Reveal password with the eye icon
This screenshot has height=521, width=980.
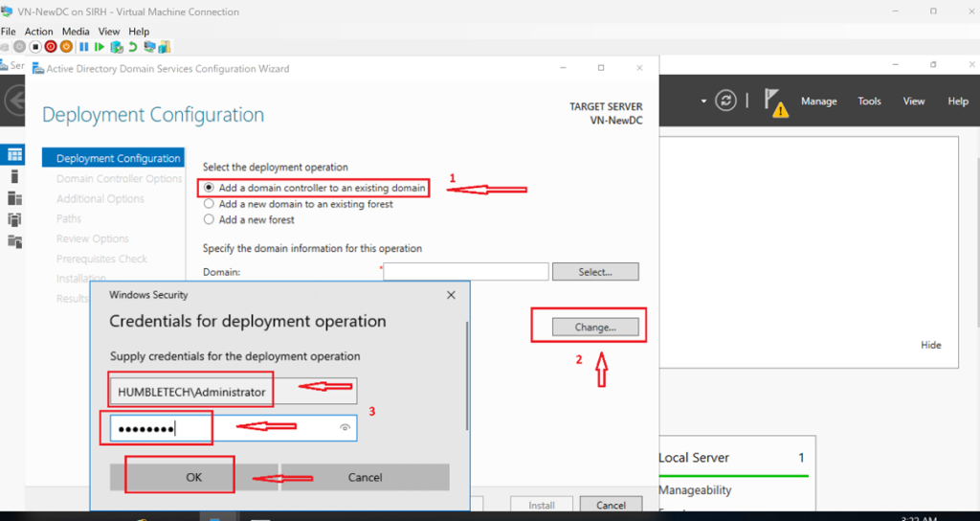coord(345,428)
